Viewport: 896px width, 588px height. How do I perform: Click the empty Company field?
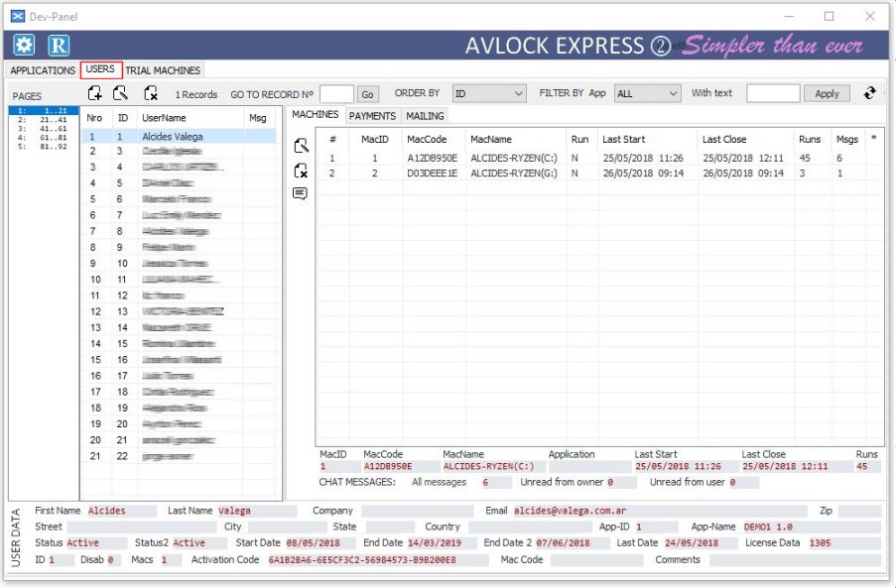pos(418,511)
